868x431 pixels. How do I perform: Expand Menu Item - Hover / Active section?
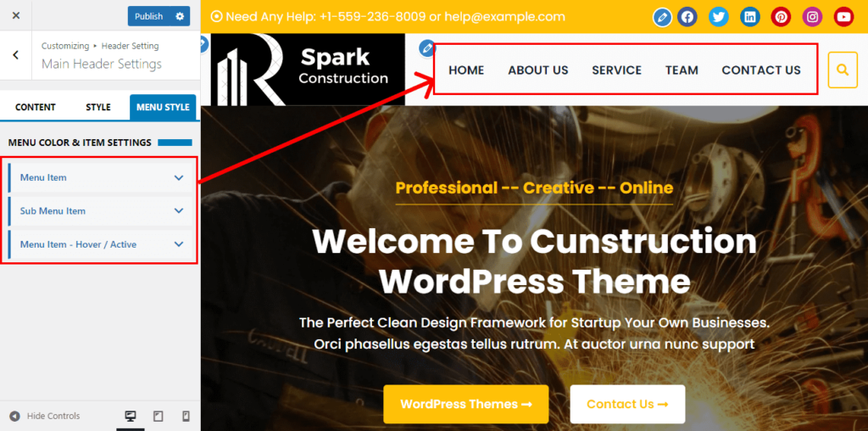[x=100, y=244]
